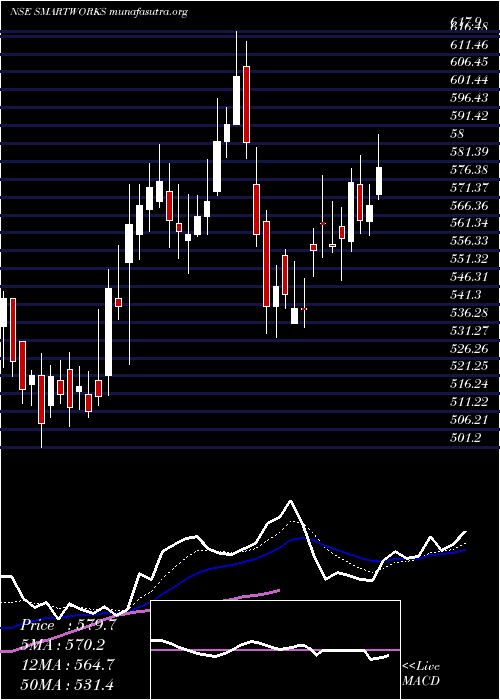Click the 571.37 price level label
The image size is (500, 700).
pos(469,187)
